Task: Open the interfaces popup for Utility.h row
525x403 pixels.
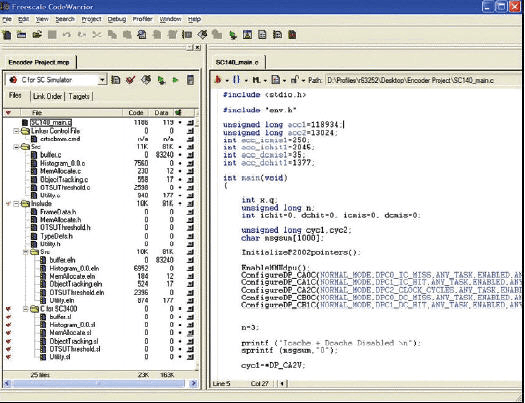Action: point(191,244)
